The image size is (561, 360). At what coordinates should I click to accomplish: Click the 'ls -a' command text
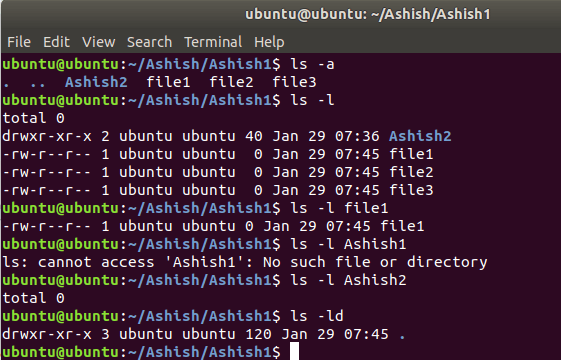(x=312, y=64)
